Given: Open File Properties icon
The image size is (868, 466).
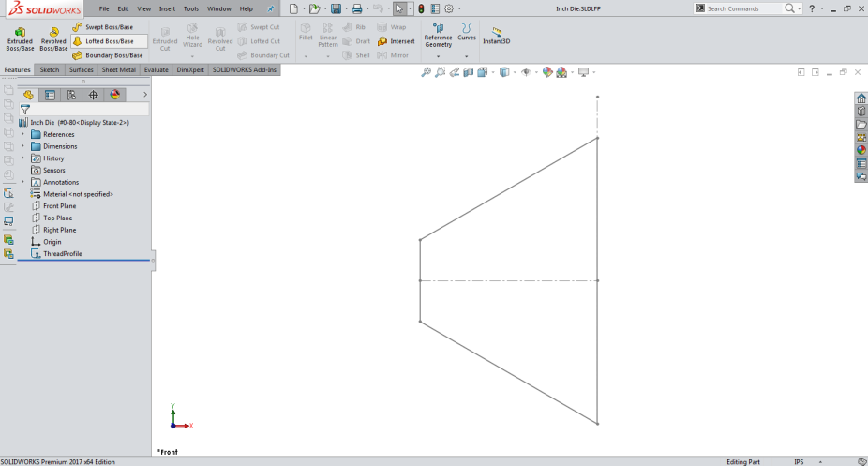Looking at the screenshot, I should pos(435,8).
